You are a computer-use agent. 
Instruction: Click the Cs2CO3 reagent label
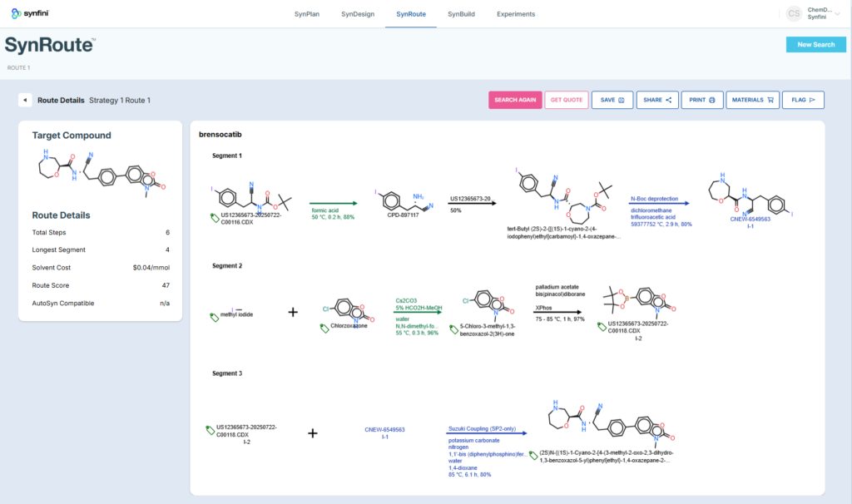(406, 300)
